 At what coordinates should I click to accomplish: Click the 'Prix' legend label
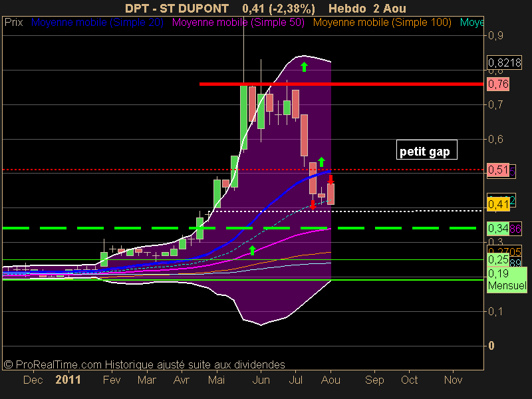[13, 23]
